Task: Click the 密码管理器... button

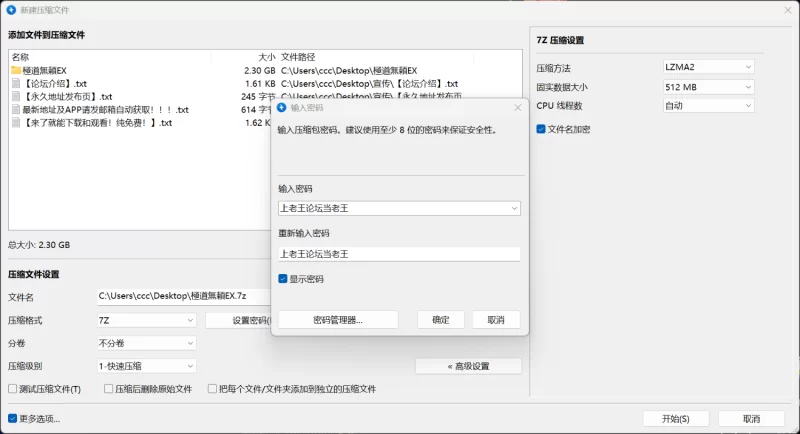Action: point(338,320)
